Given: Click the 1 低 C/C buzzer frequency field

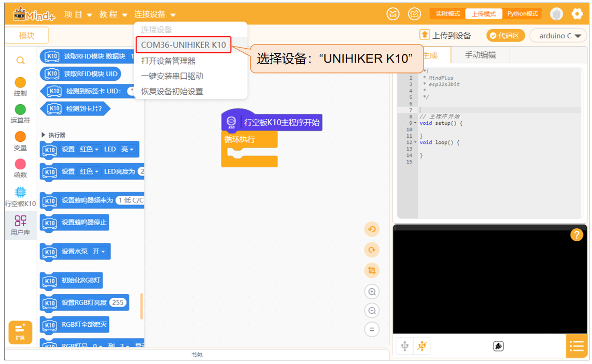Looking at the screenshot, I should coord(130,200).
